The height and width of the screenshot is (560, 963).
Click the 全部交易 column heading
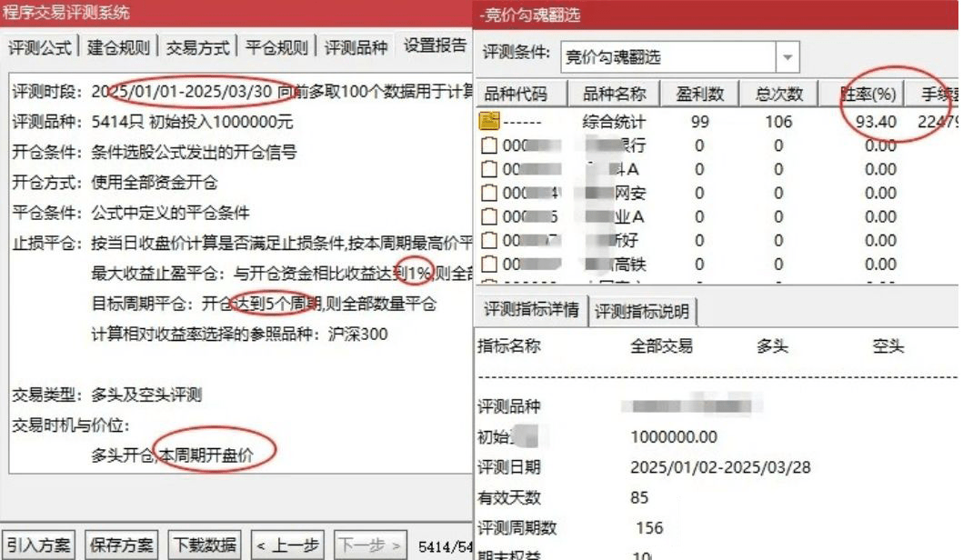[661, 345]
